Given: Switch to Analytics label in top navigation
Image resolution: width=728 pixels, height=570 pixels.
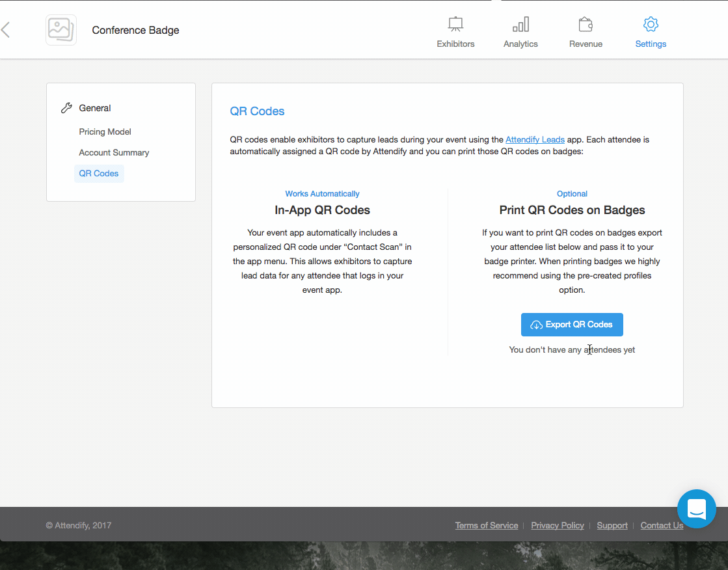Looking at the screenshot, I should click(520, 44).
